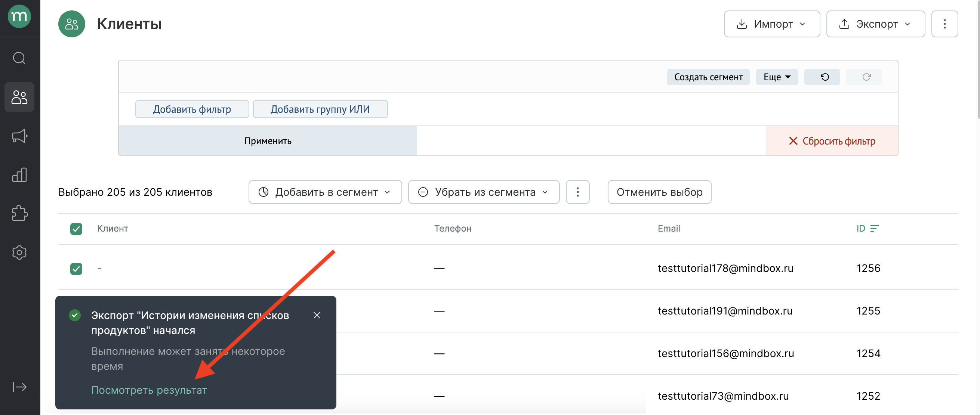Click Добавить группу ИЛИ button
Viewport: 980px width, 415px height.
(x=320, y=109)
